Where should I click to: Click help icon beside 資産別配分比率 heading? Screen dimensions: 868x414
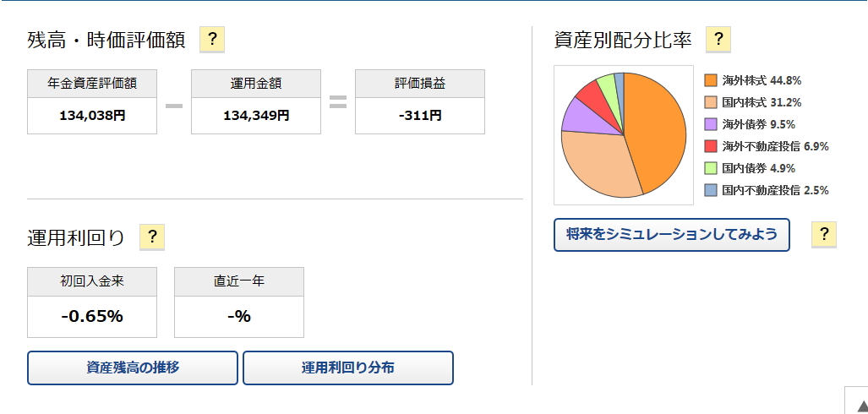point(718,39)
